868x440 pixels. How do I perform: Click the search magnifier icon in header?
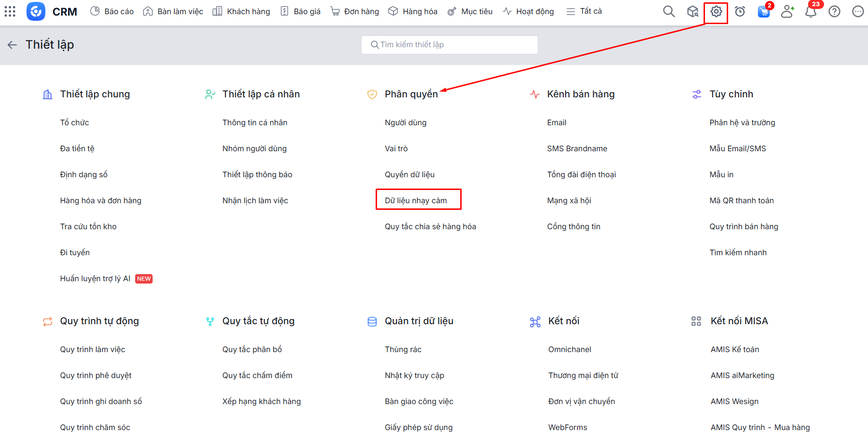click(669, 11)
